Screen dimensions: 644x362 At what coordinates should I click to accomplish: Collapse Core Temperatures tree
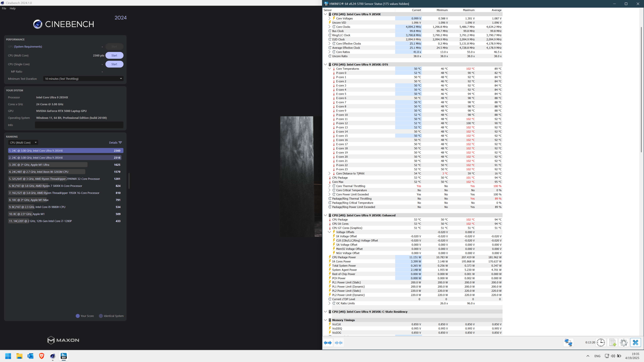coord(329,69)
